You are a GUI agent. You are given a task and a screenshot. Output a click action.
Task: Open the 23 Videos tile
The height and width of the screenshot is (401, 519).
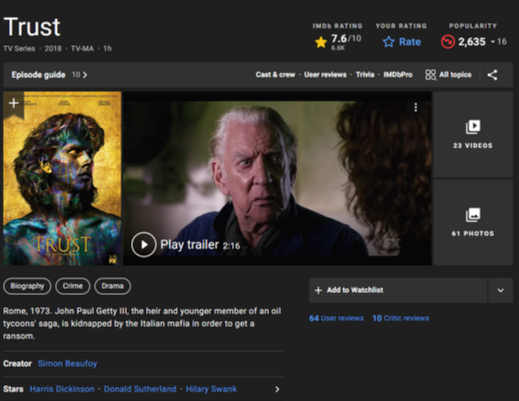(473, 135)
